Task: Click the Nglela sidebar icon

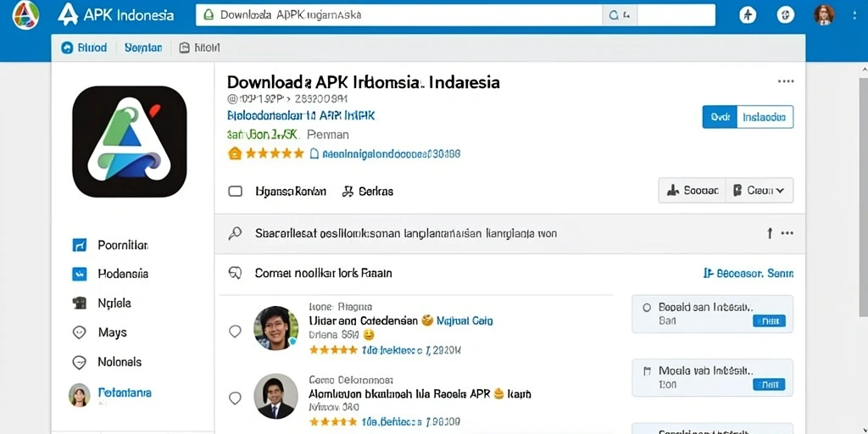Action: tap(80, 303)
